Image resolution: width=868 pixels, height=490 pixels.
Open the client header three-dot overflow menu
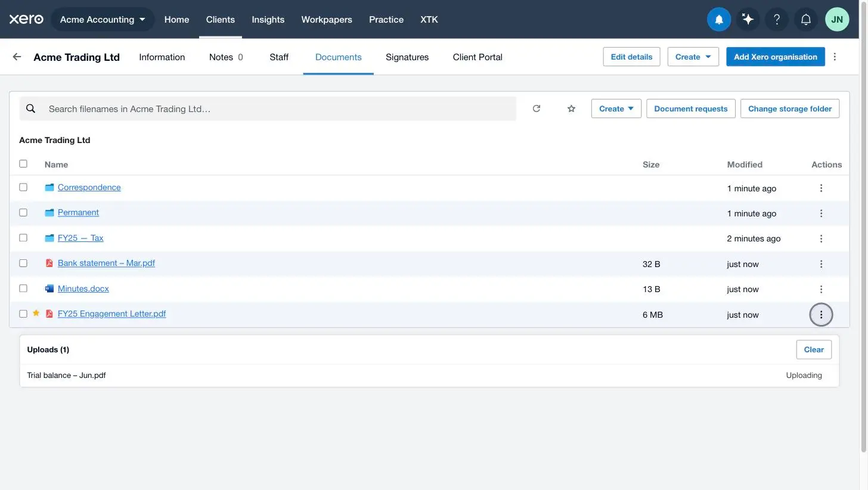(835, 57)
